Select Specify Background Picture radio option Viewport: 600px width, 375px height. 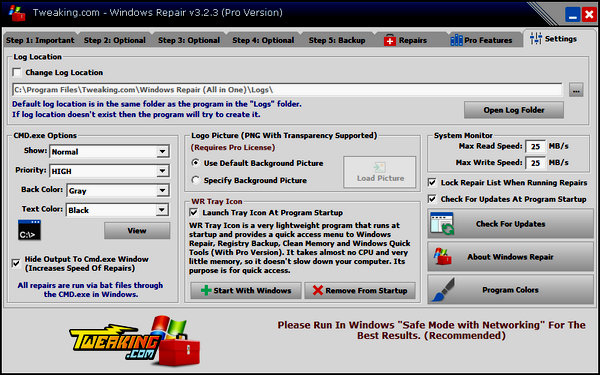[x=196, y=180]
